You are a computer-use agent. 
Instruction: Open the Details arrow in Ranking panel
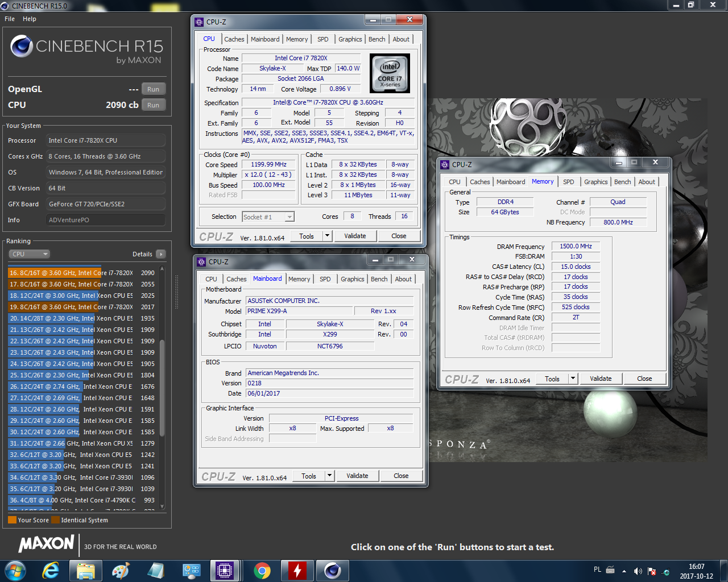click(x=161, y=254)
